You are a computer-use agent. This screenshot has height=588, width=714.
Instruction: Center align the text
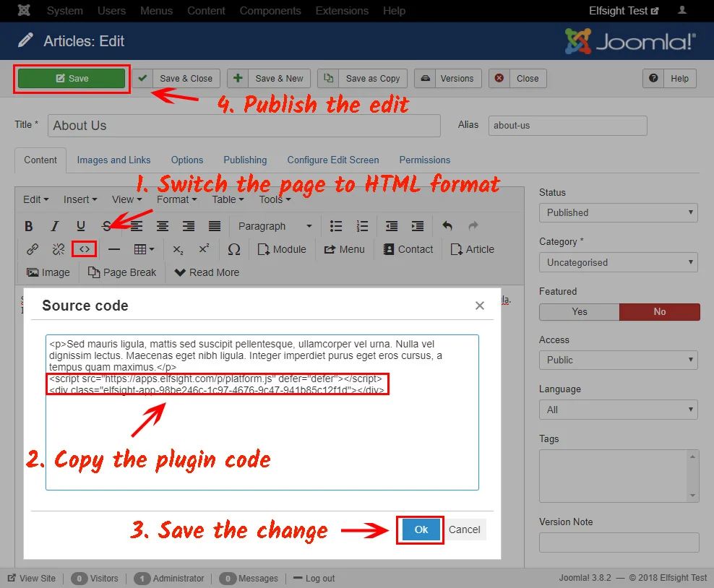pyautogui.click(x=163, y=225)
